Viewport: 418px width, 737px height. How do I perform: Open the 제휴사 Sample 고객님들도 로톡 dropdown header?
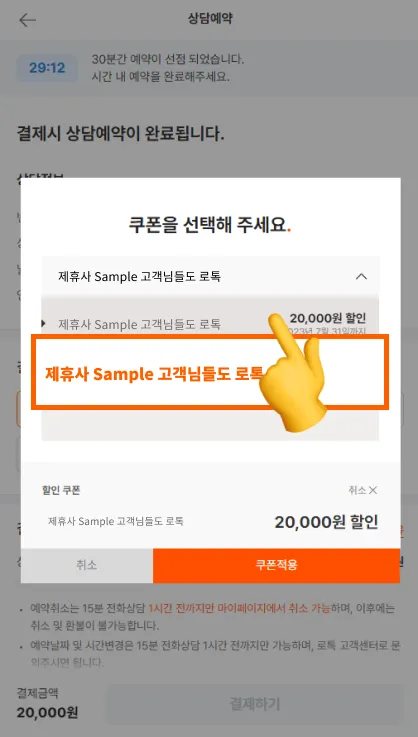(210, 276)
